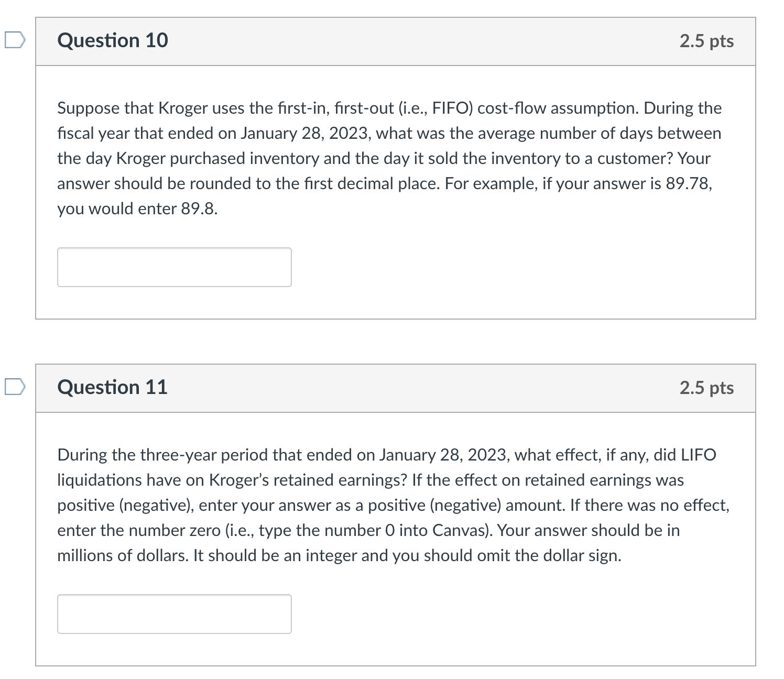Select the Question 11 title text
The width and height of the screenshot is (784, 679).
click(112, 388)
